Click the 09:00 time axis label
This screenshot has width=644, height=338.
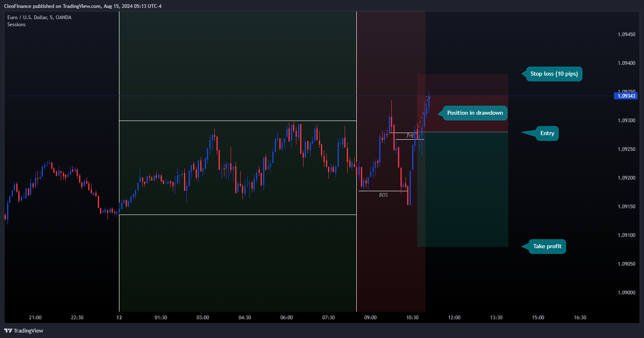pyautogui.click(x=370, y=318)
